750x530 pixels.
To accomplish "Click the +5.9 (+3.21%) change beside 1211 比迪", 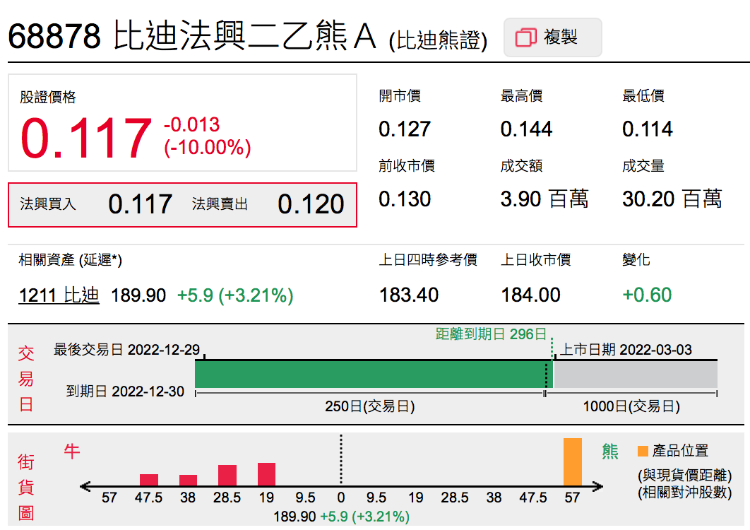I will coord(235,296).
